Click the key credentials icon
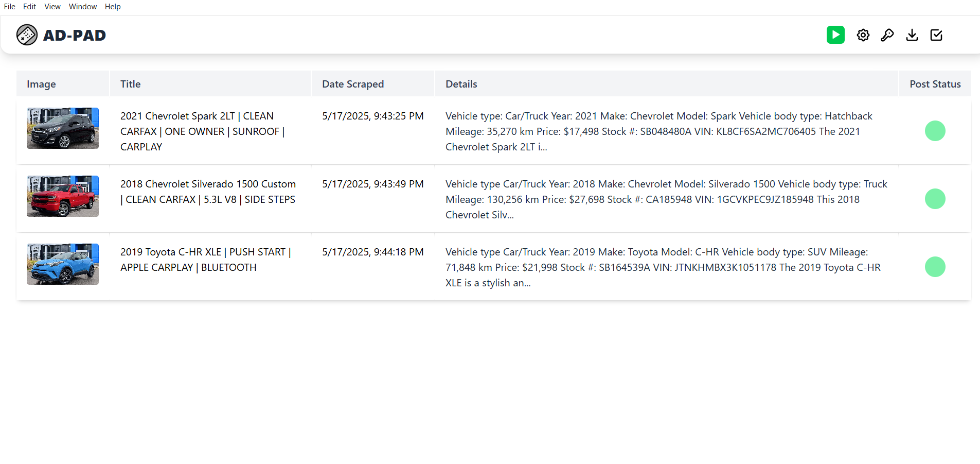Screen dimensions: 980x464 click(x=887, y=35)
